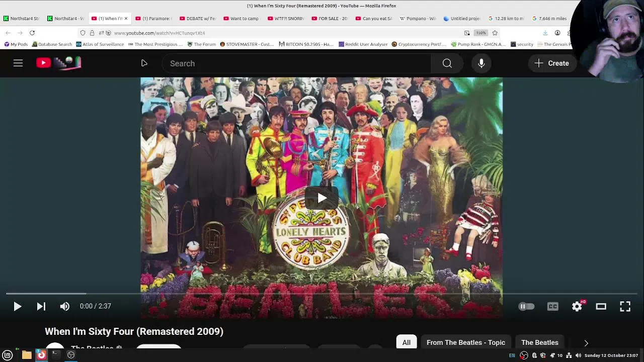This screenshot has height=362, width=644.
Task: Switch to theater mode
Action: pyautogui.click(x=601, y=306)
